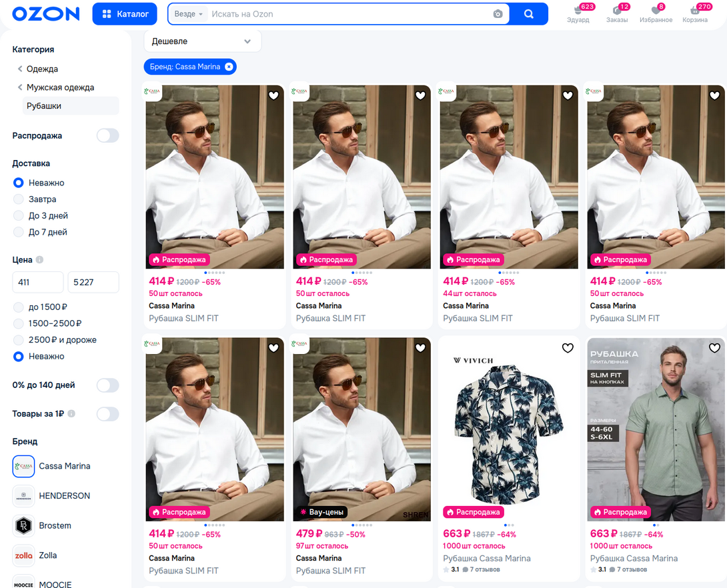
Task: Click the 44 шт осталось text
Action: [470, 294]
